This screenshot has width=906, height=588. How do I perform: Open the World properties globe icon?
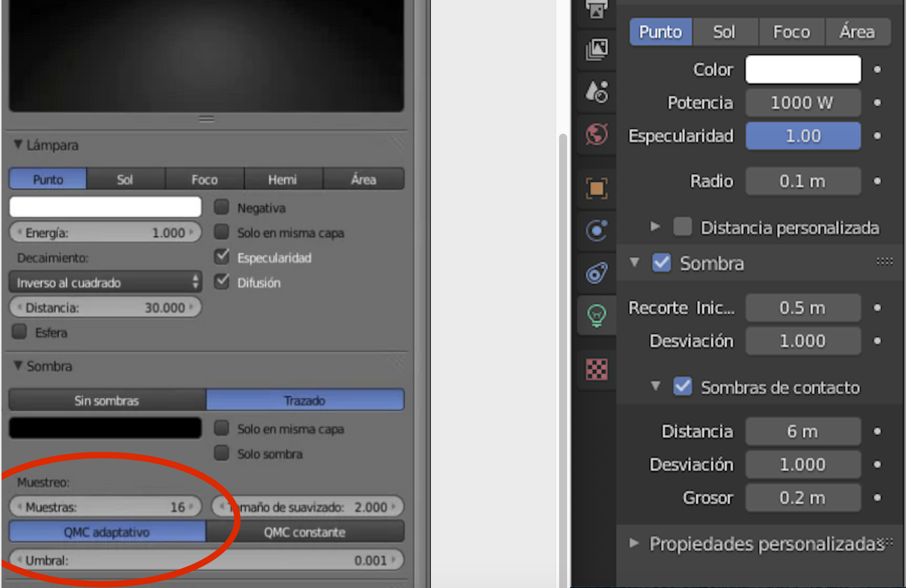[x=596, y=134]
